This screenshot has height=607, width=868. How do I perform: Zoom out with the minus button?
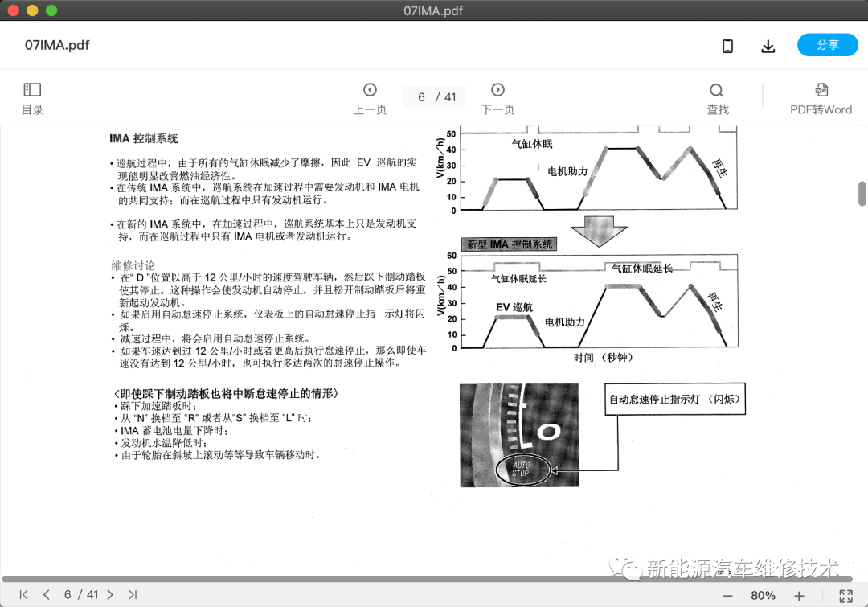[x=727, y=596]
